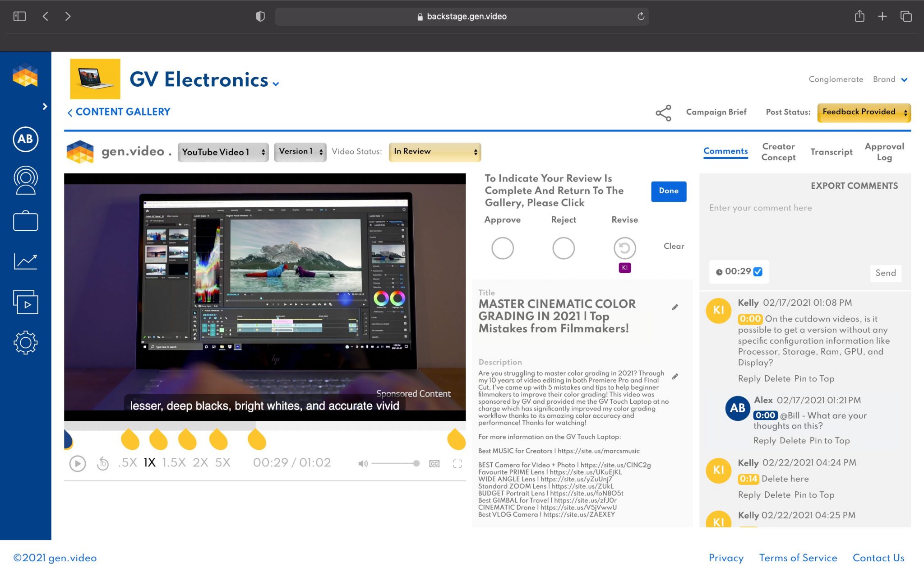Click EXPORT COMMENTS
924x578 pixels.
[x=854, y=186]
